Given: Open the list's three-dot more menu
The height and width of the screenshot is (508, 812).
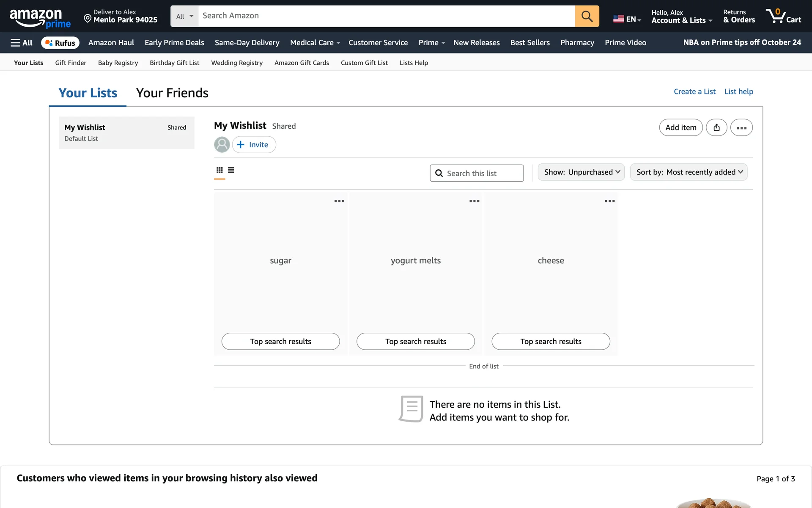Looking at the screenshot, I should point(741,127).
